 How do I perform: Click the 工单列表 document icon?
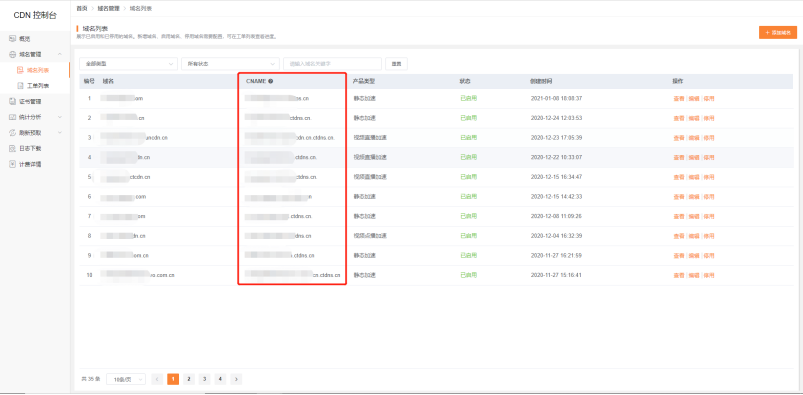point(20,86)
